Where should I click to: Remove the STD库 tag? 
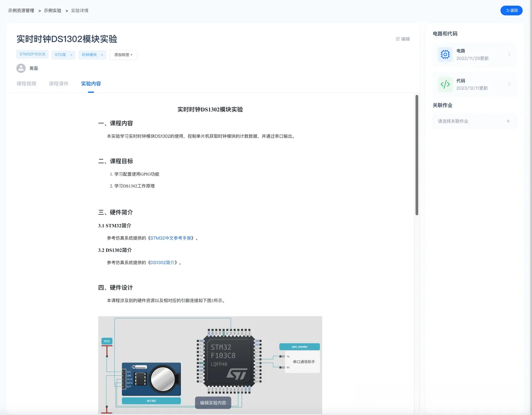(71, 55)
